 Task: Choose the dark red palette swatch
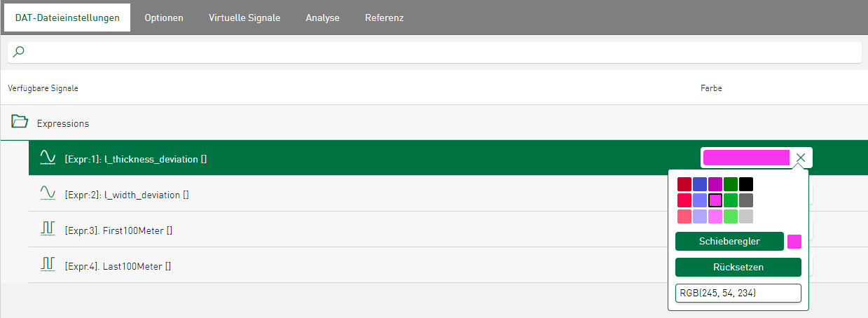point(684,184)
